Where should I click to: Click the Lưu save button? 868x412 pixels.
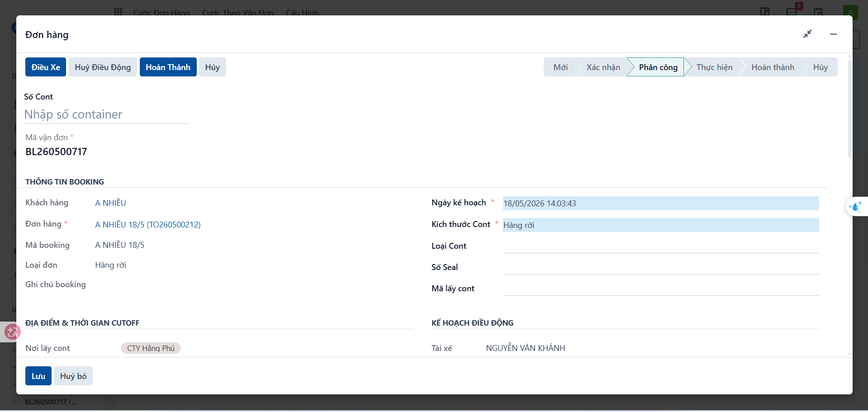(x=38, y=376)
